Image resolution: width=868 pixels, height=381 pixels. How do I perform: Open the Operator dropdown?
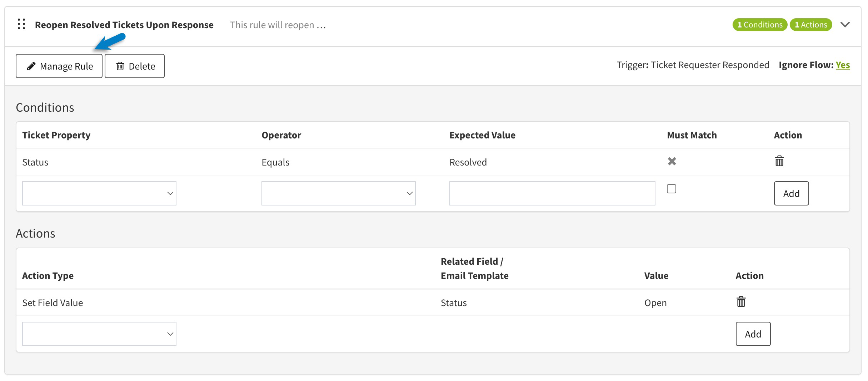tap(338, 193)
